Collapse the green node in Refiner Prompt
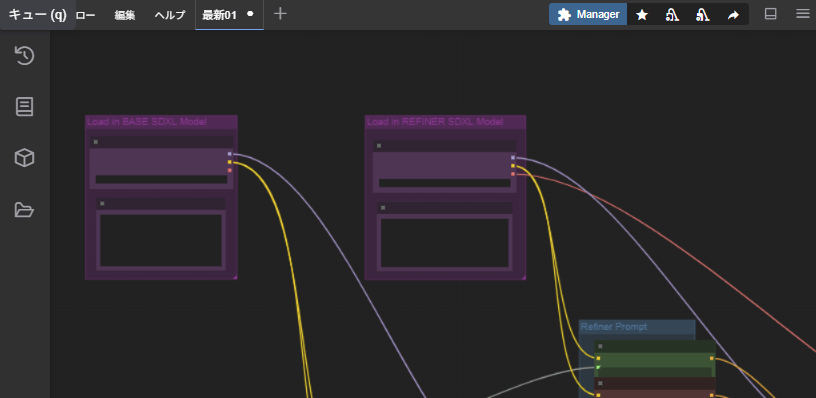The image size is (816, 398). [600, 346]
